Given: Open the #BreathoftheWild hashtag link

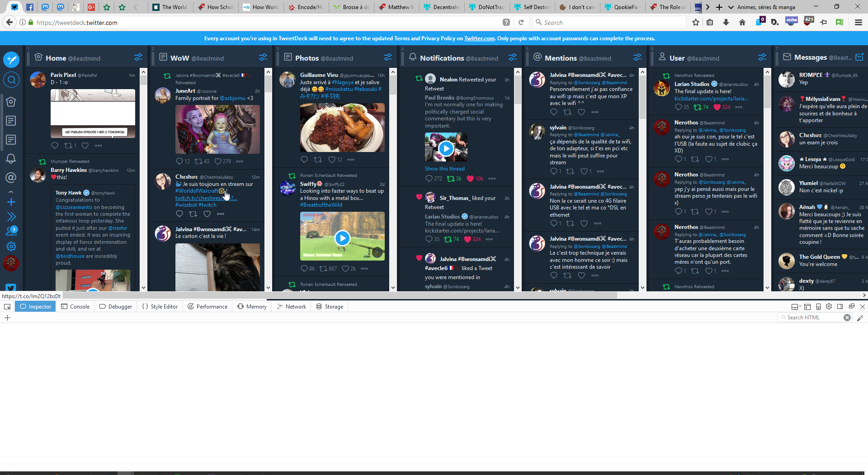Looking at the screenshot, I should pos(321,205).
